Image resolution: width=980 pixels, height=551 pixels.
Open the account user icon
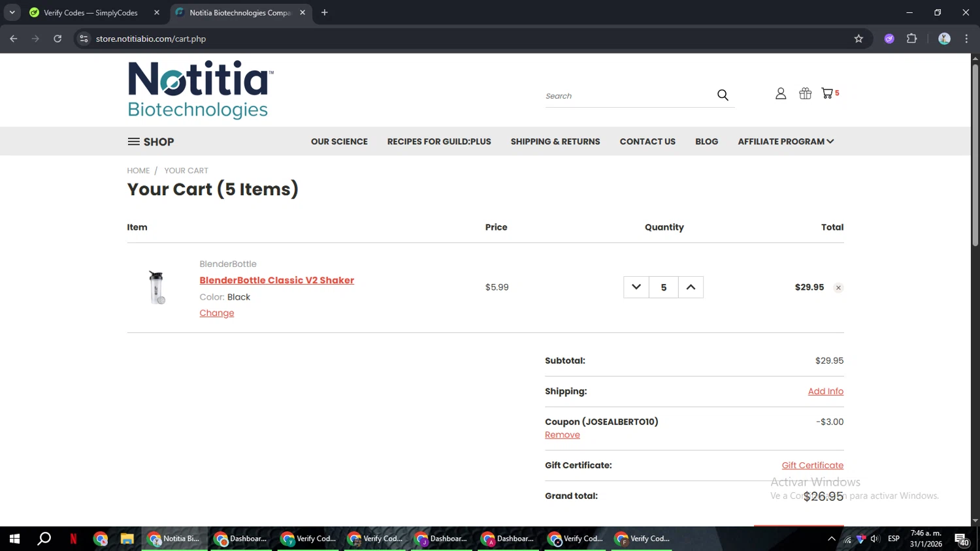tap(781, 93)
